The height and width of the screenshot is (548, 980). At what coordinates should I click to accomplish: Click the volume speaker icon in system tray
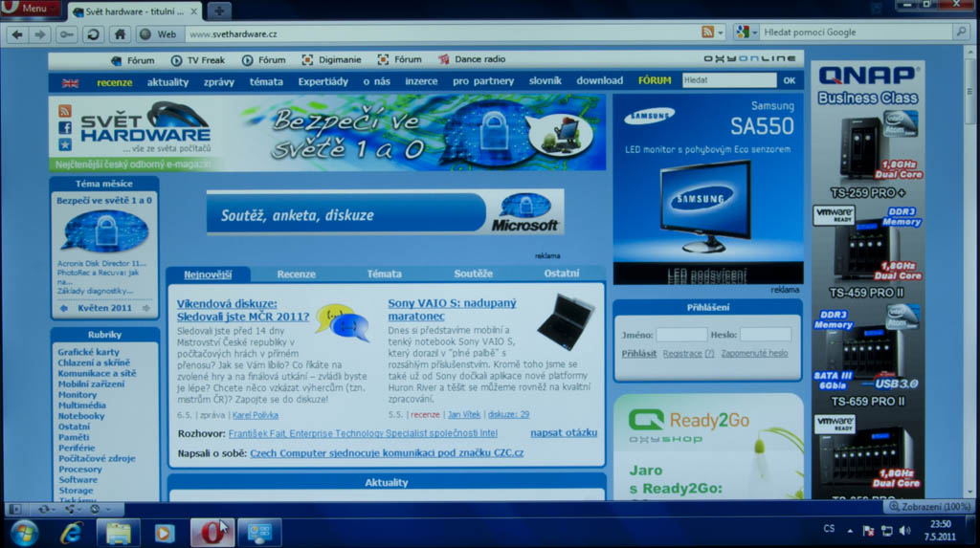[904, 530]
